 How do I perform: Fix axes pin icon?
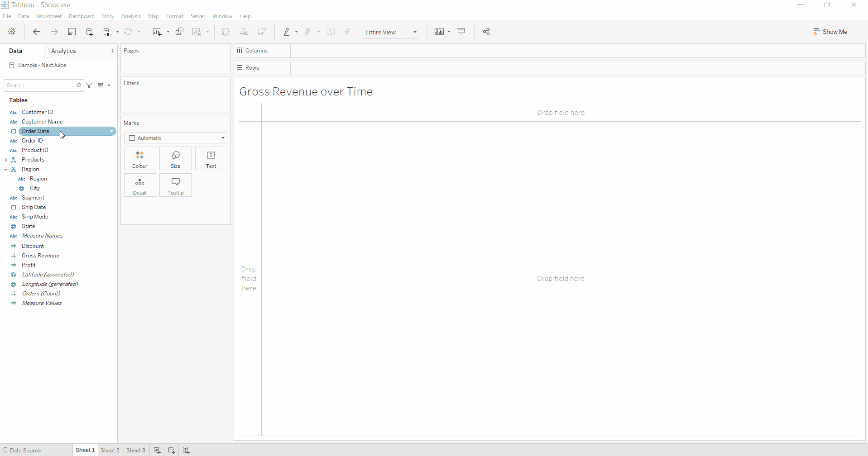tap(348, 32)
